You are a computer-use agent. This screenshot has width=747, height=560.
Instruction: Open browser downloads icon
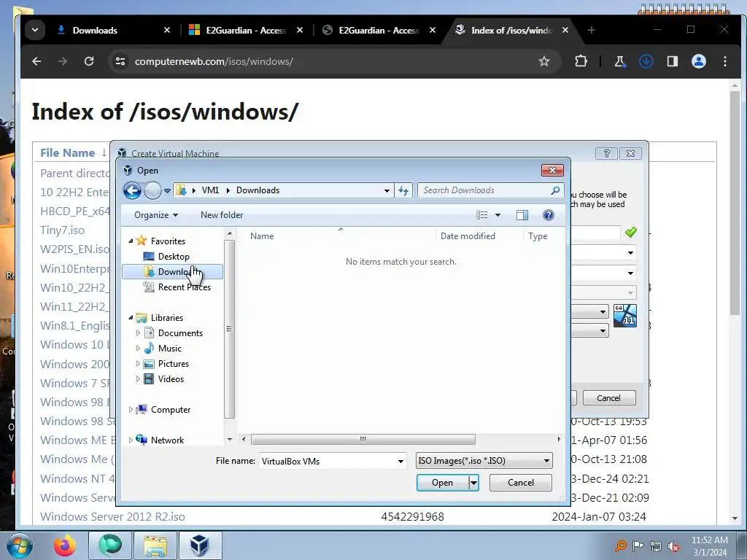(646, 61)
